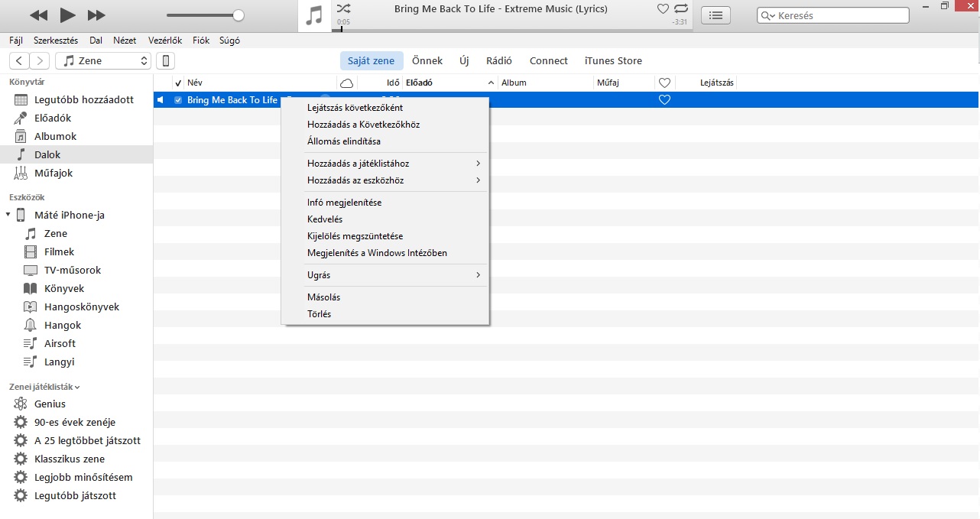Screen dimensions: 980x519
Task: Select Műfajok in sidebar
Action: [76, 174]
